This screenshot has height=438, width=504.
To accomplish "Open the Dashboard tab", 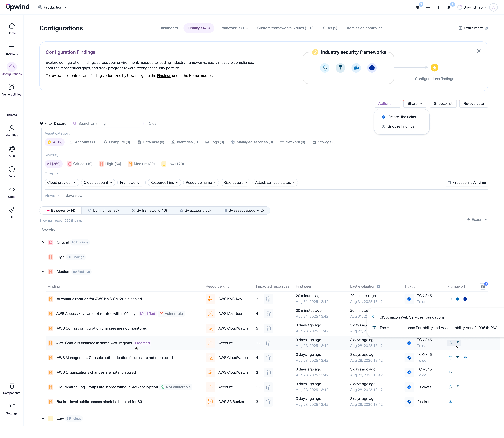I will click(x=169, y=28).
